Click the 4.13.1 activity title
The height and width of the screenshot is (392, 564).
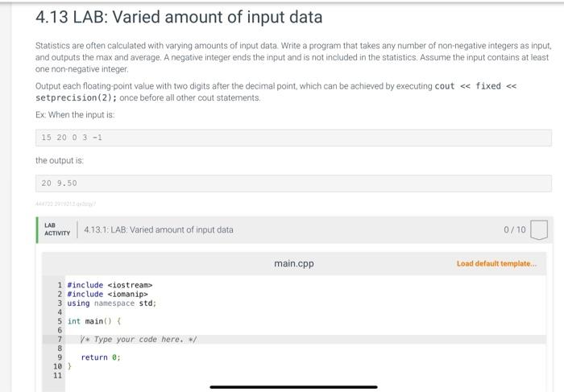tap(159, 229)
